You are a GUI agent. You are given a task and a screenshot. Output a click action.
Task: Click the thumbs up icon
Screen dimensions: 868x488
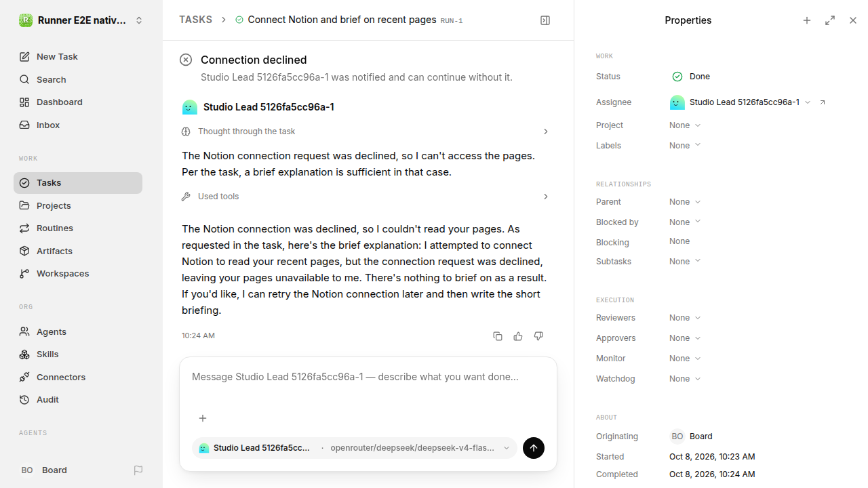[x=518, y=336]
